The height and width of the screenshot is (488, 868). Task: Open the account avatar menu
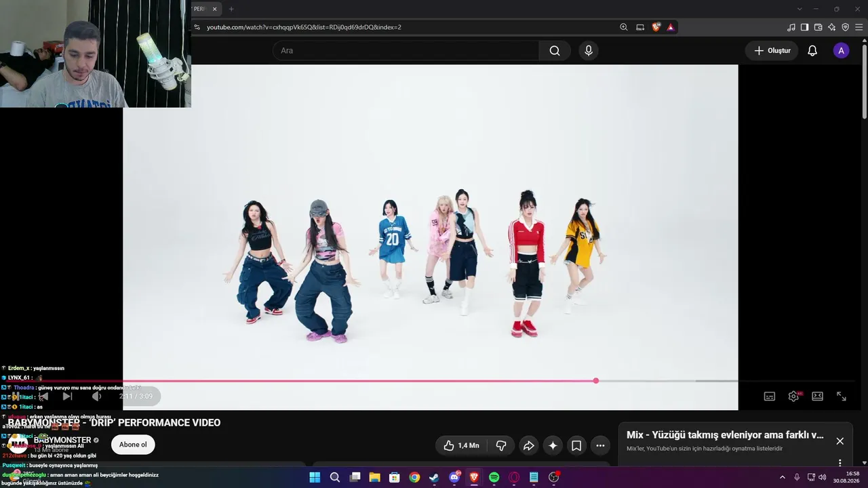point(841,51)
